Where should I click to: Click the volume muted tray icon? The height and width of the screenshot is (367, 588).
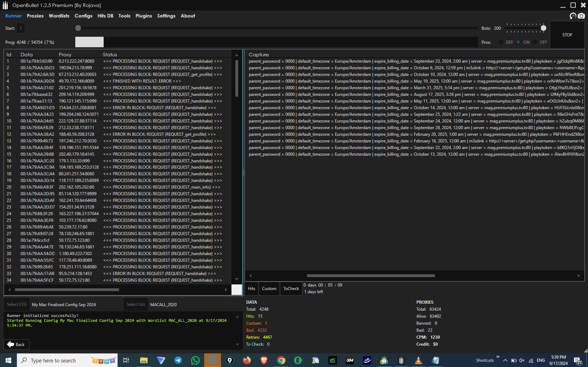(x=522, y=360)
